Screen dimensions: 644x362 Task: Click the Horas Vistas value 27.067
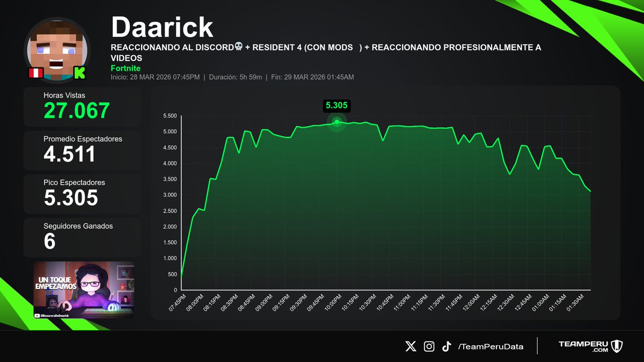pyautogui.click(x=77, y=110)
